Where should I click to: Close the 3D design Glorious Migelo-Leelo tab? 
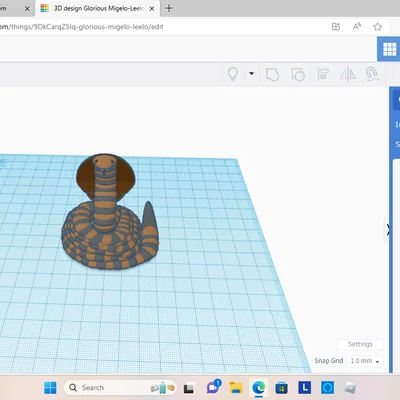coord(152,9)
